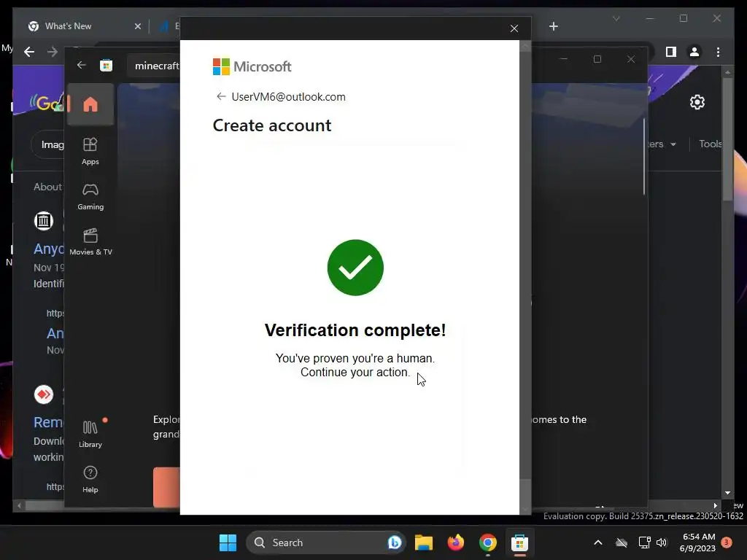
Task: Open Help in Store sidebar
Action: (90, 479)
